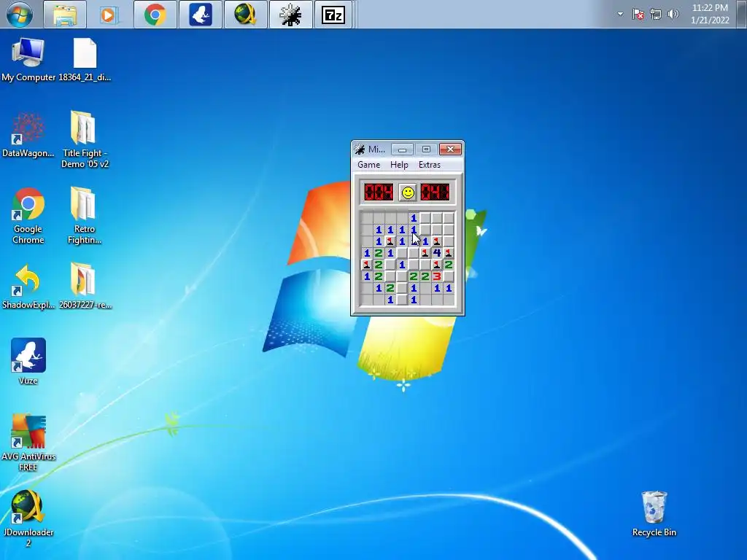Click the network tray icon

656,15
